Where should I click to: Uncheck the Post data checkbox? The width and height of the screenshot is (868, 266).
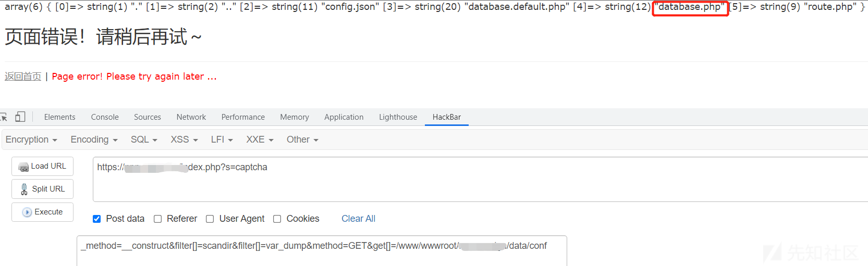96,219
